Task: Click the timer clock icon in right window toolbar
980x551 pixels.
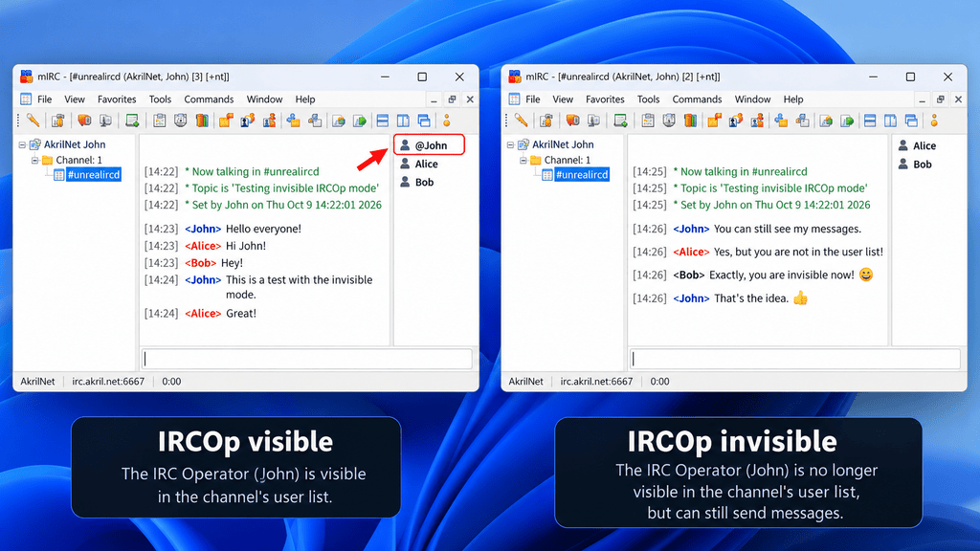Action: 669,121
